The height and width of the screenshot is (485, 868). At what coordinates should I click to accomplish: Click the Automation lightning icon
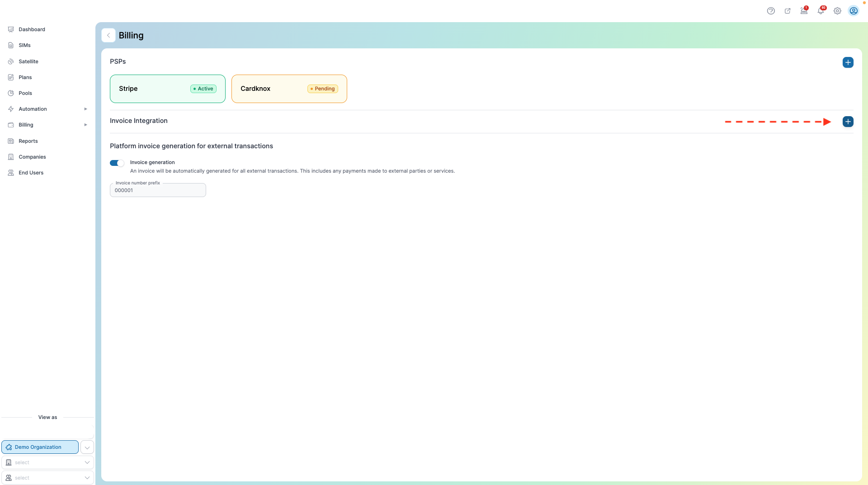[x=11, y=109]
